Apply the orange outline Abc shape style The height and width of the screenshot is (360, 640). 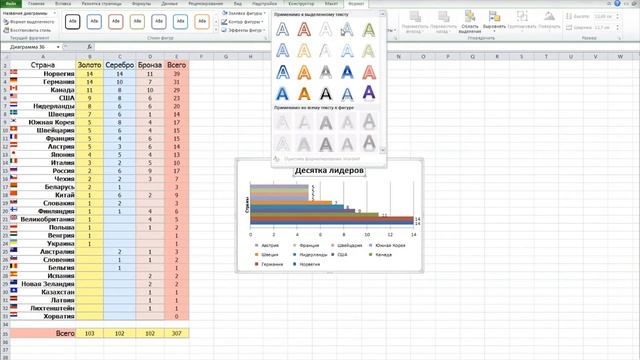pos(202,22)
